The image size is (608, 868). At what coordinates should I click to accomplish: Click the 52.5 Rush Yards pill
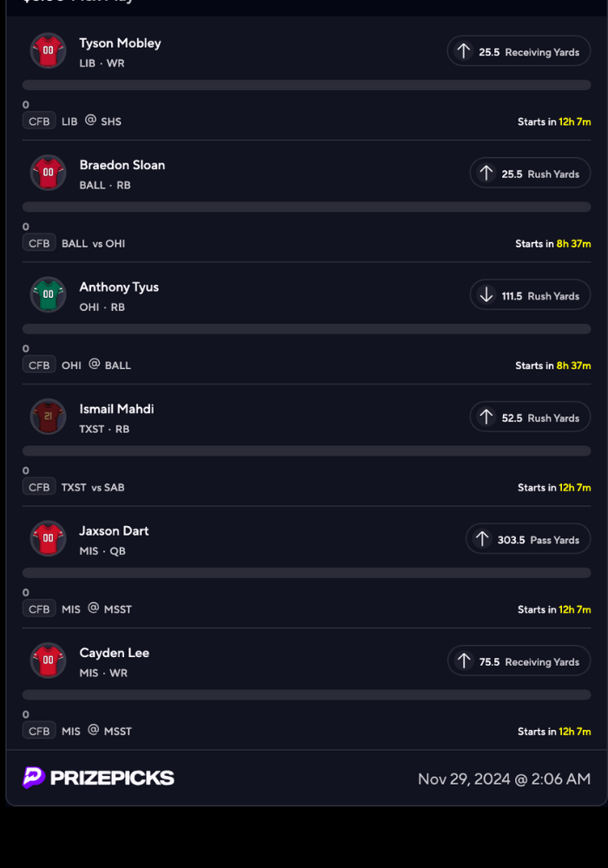(x=530, y=418)
